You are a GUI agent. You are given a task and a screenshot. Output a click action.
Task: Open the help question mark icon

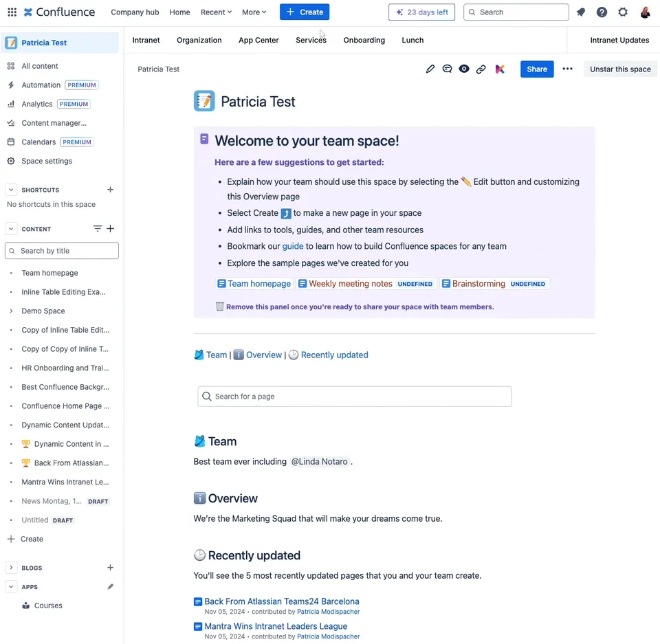point(602,12)
